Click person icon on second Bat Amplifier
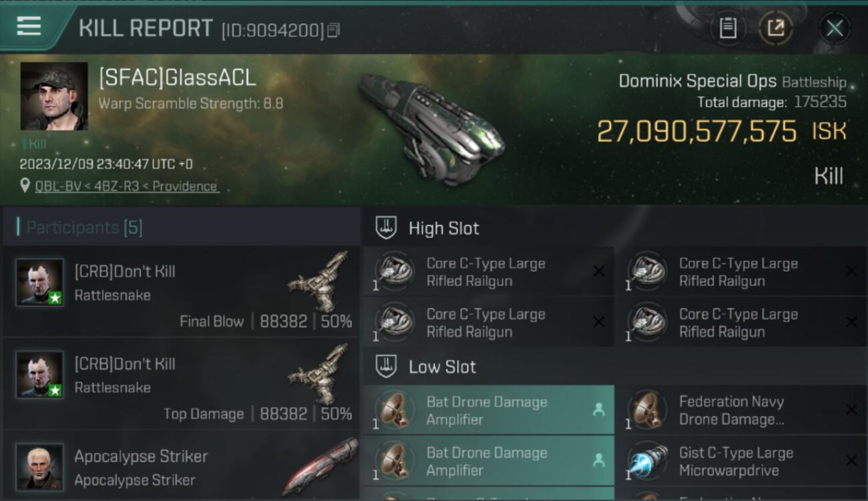 598,460
